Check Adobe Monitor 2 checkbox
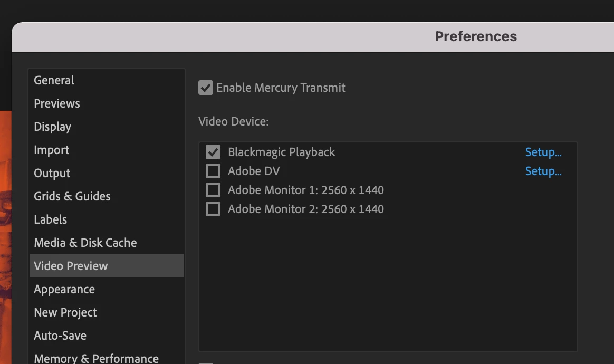 (x=213, y=209)
